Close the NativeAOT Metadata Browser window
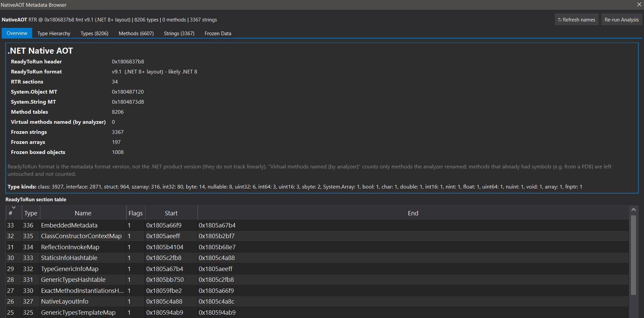This screenshot has height=318, width=644. point(639,4)
